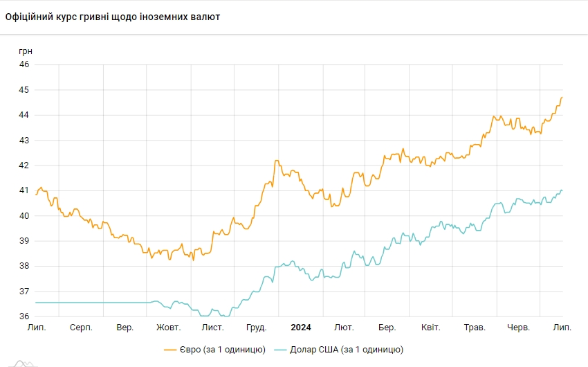Click the 41 gridline value label
588x367 pixels.
pyautogui.click(x=24, y=190)
